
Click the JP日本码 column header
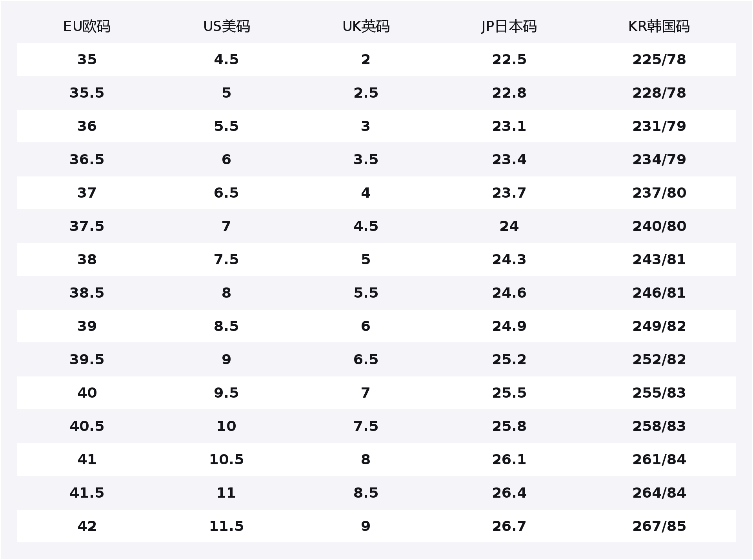(x=509, y=27)
